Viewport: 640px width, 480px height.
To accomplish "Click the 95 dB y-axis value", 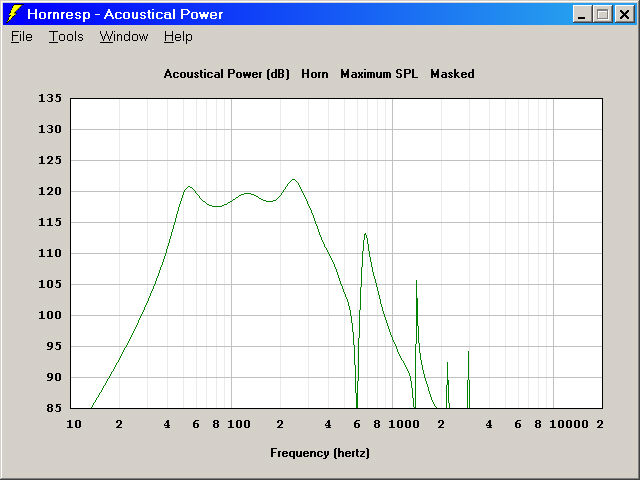I will point(54,346).
